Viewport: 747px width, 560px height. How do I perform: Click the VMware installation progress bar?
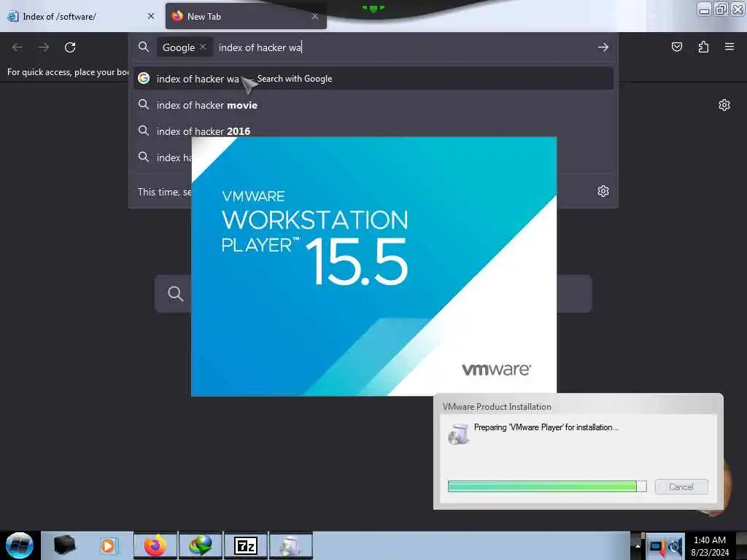547,486
